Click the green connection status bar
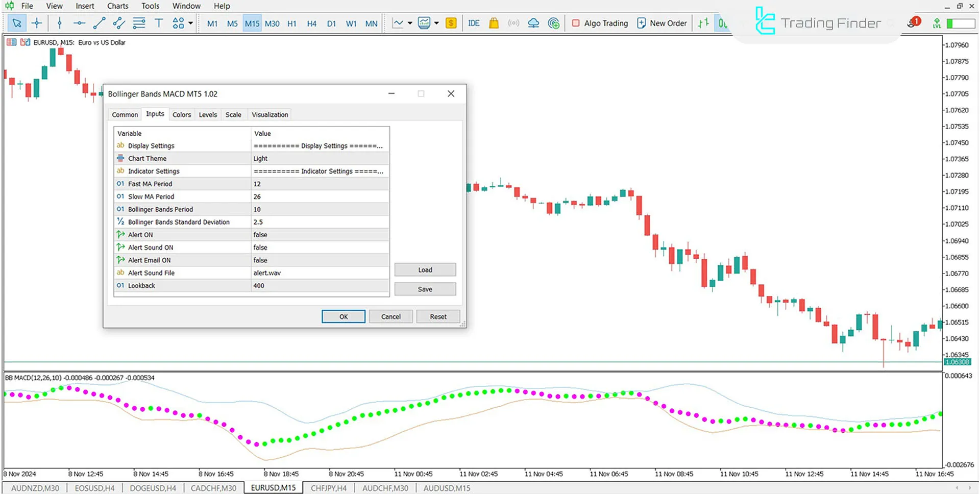Image resolution: width=980 pixels, height=494 pixels. click(961, 23)
